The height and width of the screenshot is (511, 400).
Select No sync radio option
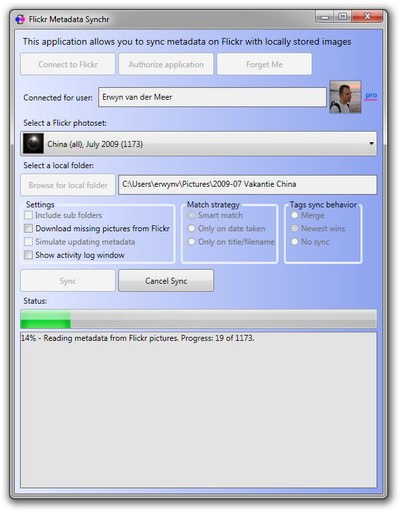coord(294,242)
